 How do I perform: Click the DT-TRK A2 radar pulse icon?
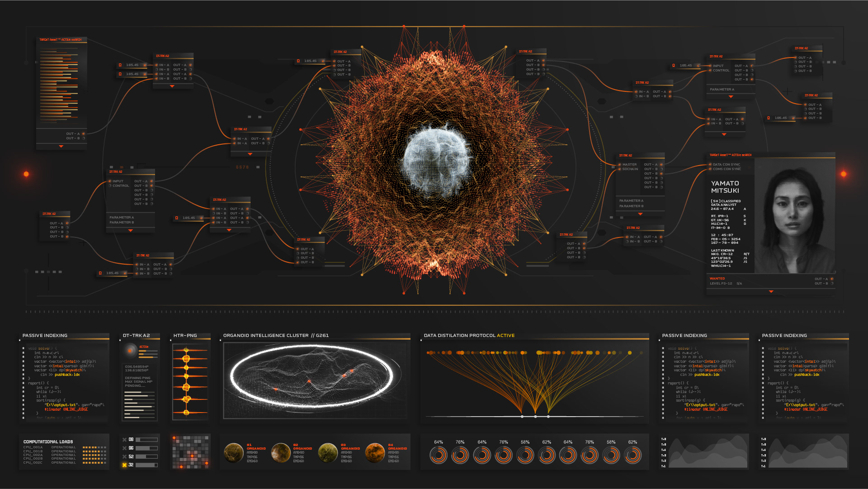point(130,350)
